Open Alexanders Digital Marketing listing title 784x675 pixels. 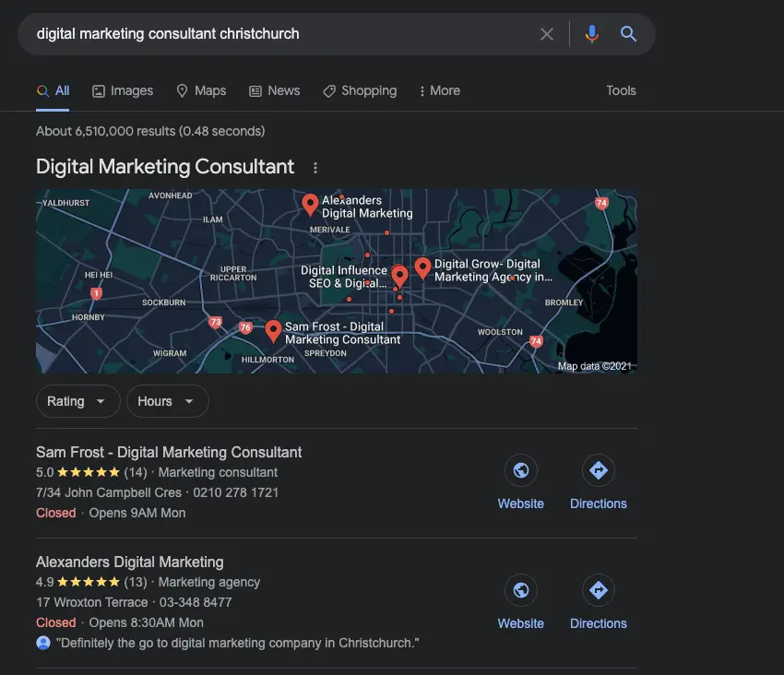[x=130, y=562]
